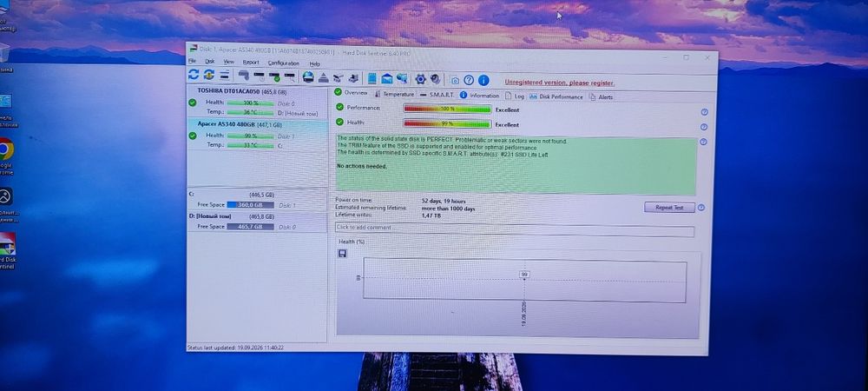This screenshot has width=868, height=391.
Task: Click the Apacer Temp 33 °C bar
Action: pos(250,145)
